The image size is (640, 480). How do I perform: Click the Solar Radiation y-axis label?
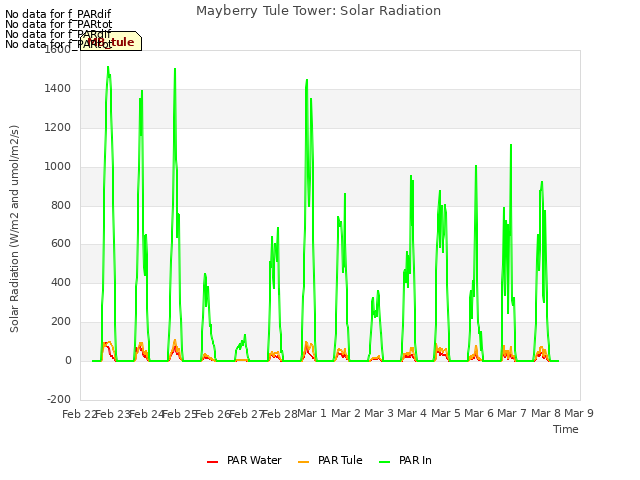[x=14, y=229]
